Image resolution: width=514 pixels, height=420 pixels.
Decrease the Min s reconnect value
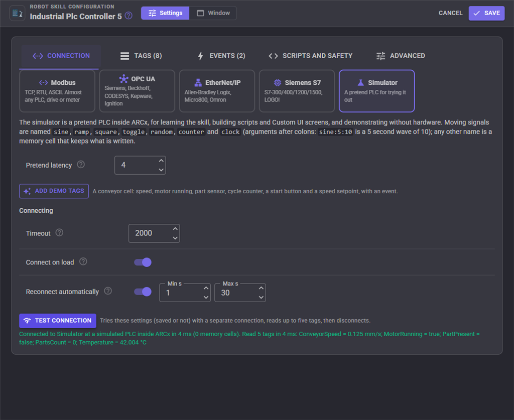point(206,297)
